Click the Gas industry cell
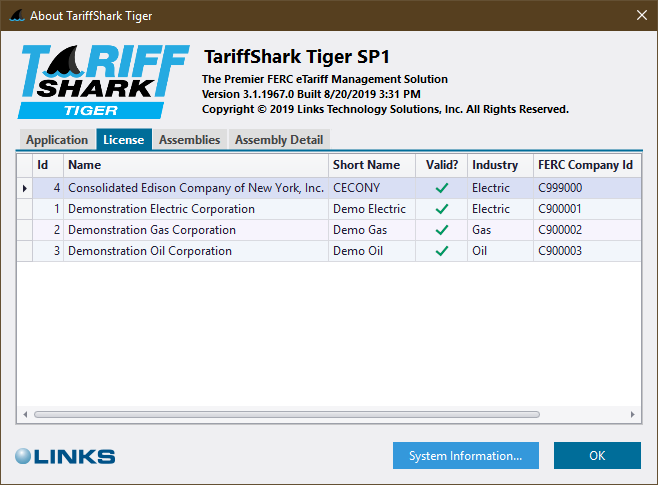The height and width of the screenshot is (485, 658). click(x=500, y=230)
